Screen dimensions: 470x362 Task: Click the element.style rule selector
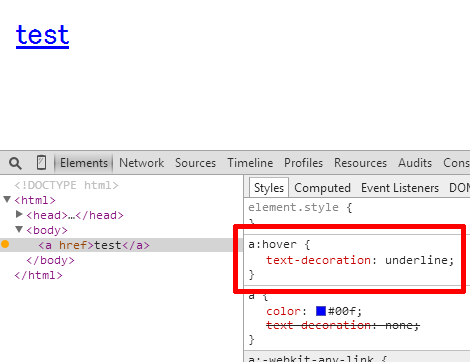coord(293,207)
